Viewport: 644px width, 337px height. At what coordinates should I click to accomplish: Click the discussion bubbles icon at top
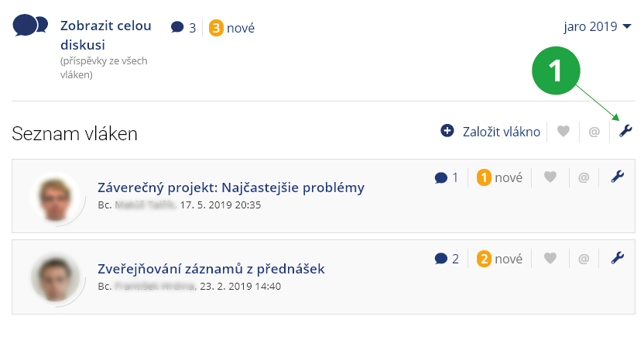(29, 27)
